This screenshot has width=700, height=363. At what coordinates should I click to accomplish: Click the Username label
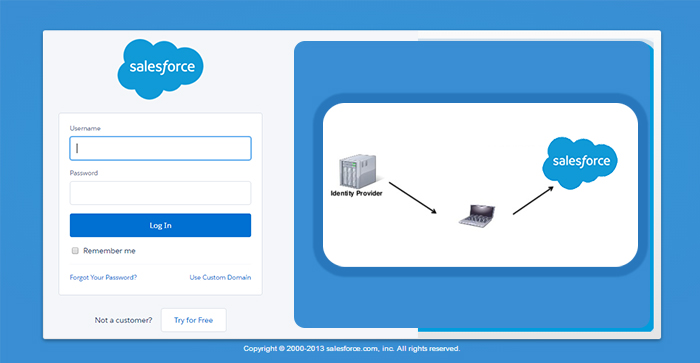85,128
